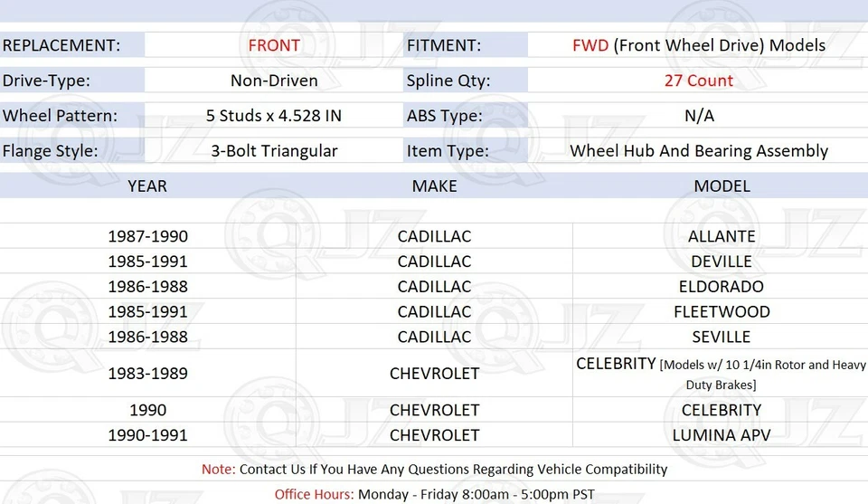868x504 pixels.
Task: Select the ELDORADO model cell
Action: pos(722,287)
